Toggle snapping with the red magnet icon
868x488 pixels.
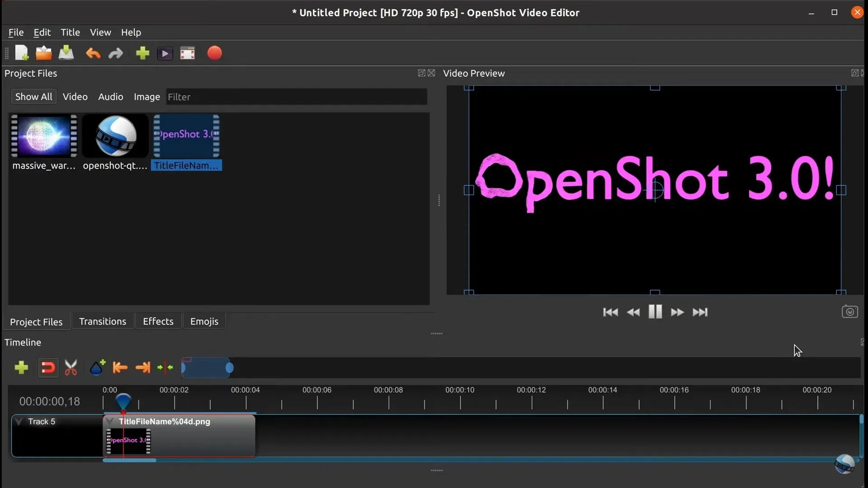pos(48,368)
